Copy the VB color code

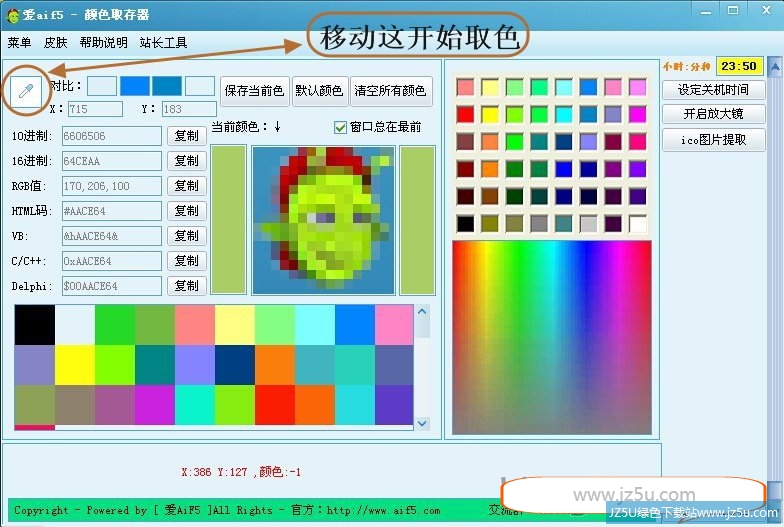coord(186,236)
